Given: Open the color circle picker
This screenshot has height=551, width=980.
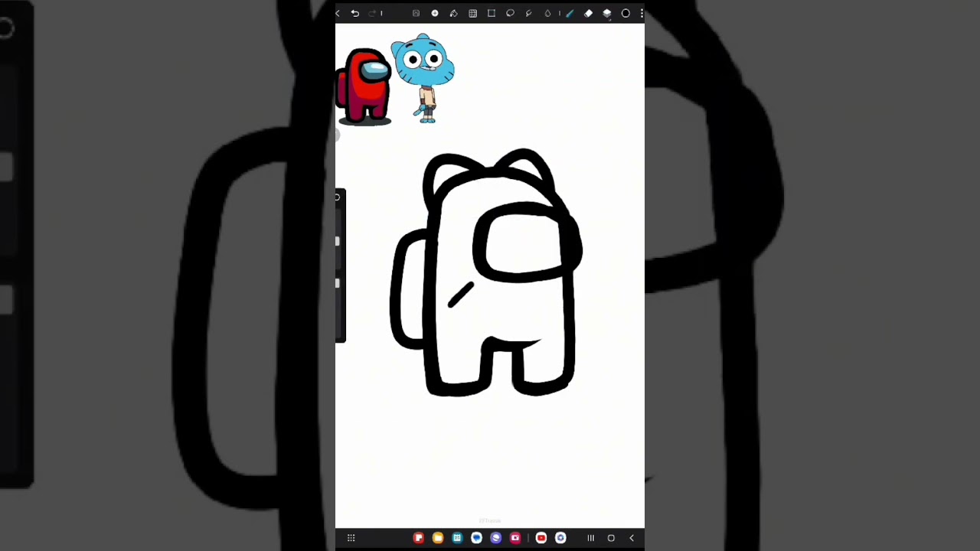Looking at the screenshot, I should [626, 13].
